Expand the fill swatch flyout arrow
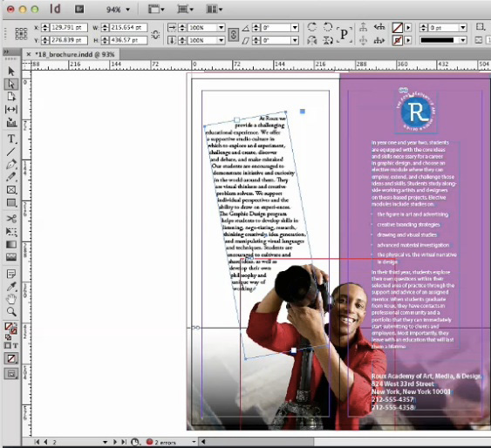The width and height of the screenshot is (491, 448). [x=408, y=28]
